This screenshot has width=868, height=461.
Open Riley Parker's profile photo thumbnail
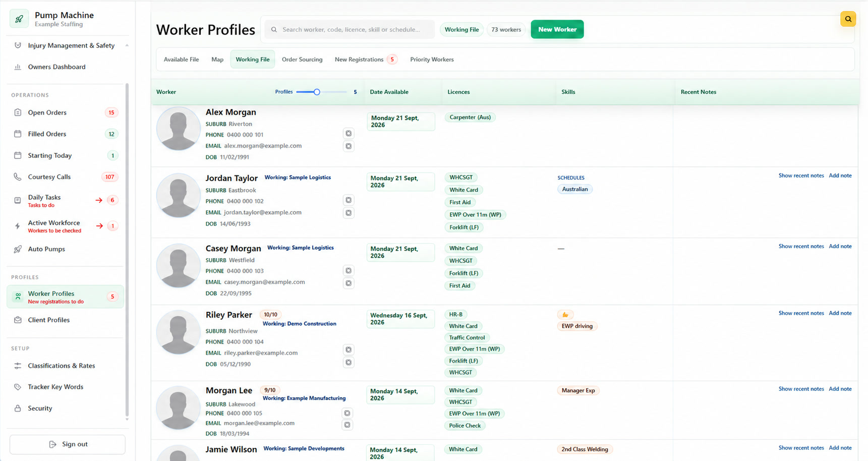pyautogui.click(x=178, y=332)
